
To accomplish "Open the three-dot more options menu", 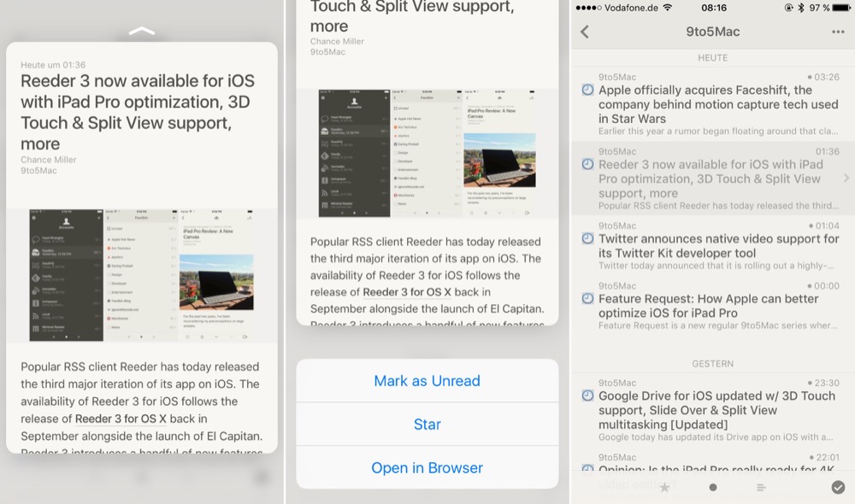I will point(838,32).
